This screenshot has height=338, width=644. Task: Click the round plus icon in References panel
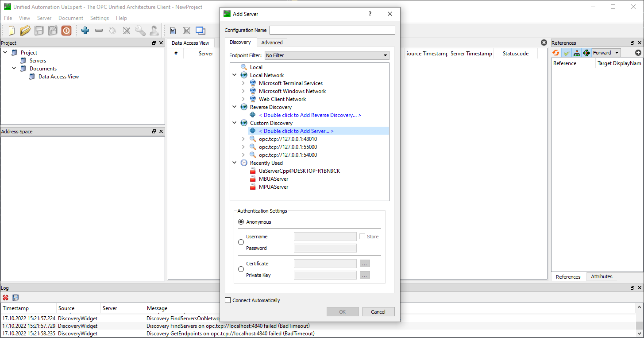point(638,53)
